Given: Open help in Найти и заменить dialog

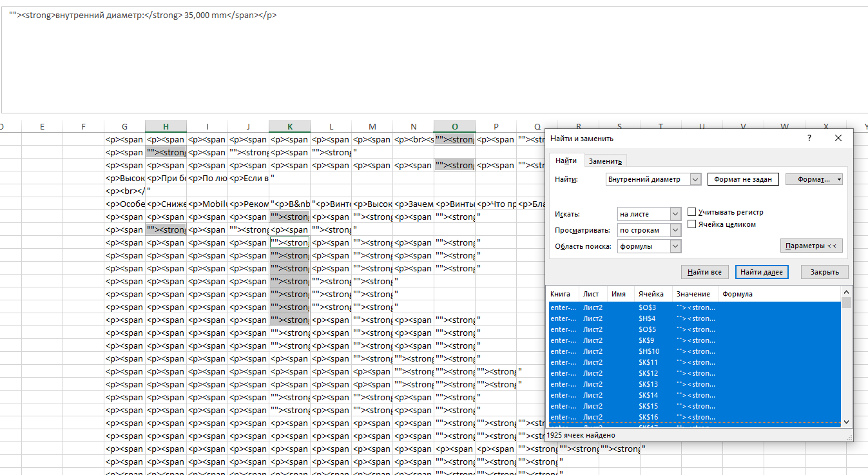Looking at the screenshot, I should point(809,138).
